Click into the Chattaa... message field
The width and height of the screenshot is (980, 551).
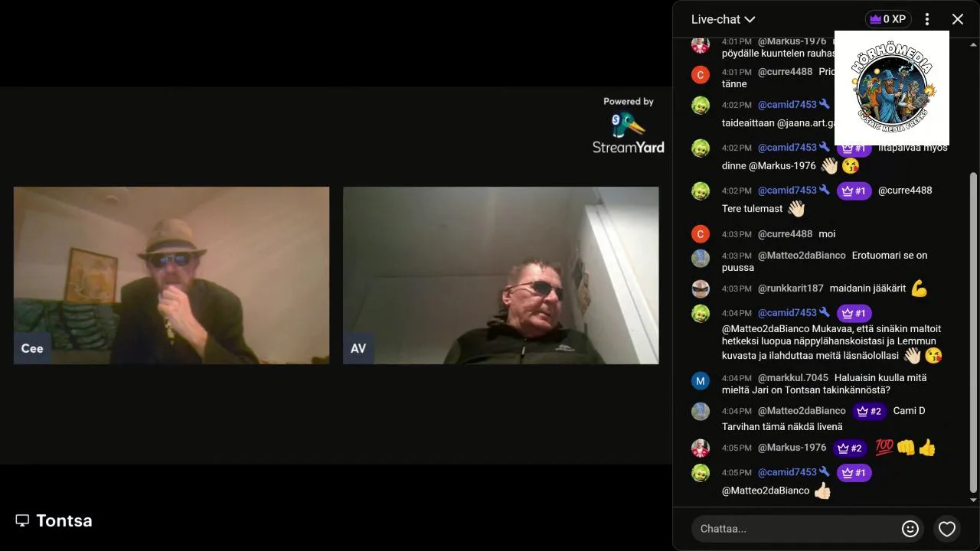(795, 529)
